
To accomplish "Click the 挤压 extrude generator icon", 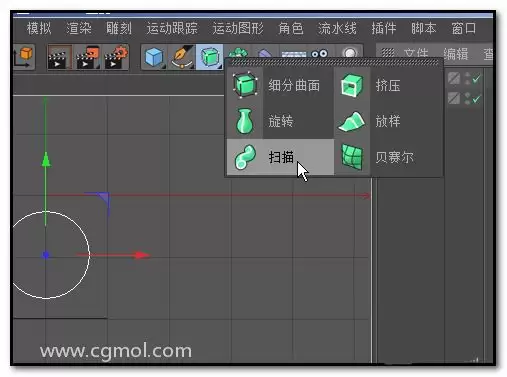I will point(352,86).
